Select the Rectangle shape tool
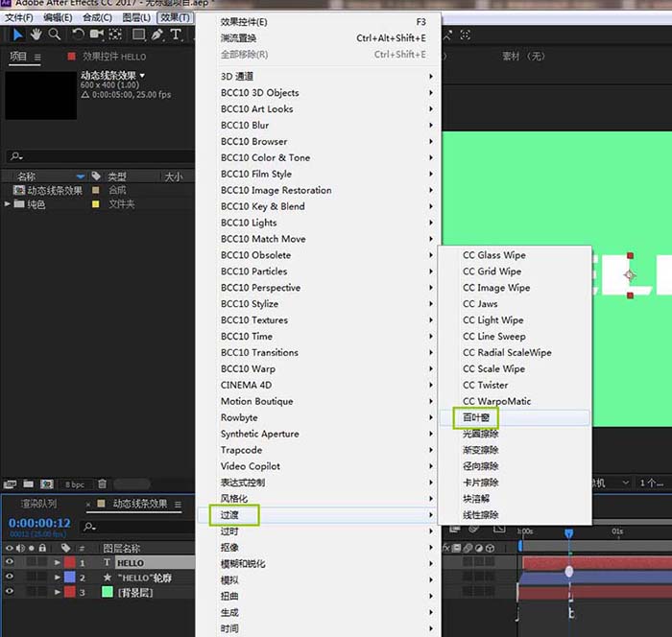The width and height of the screenshot is (672, 637). pyautogui.click(x=138, y=35)
